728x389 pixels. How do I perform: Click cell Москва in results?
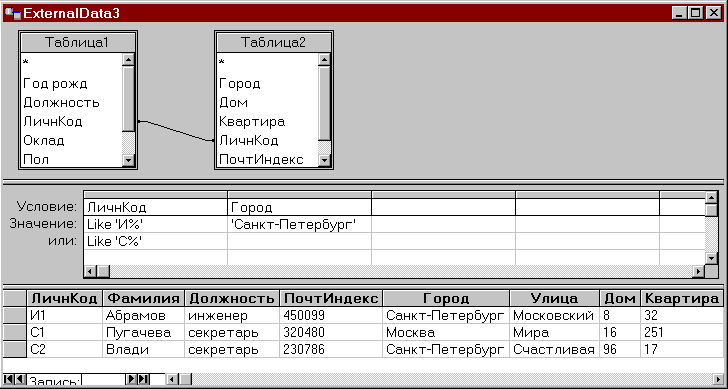[x=447, y=333]
